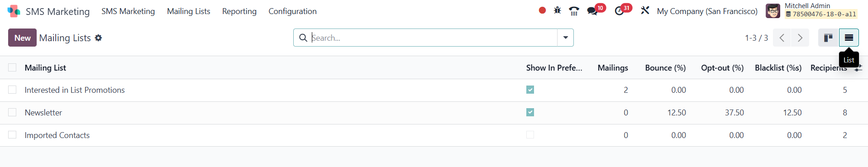
Task: Open the debug bug icon menu
Action: (x=558, y=10)
